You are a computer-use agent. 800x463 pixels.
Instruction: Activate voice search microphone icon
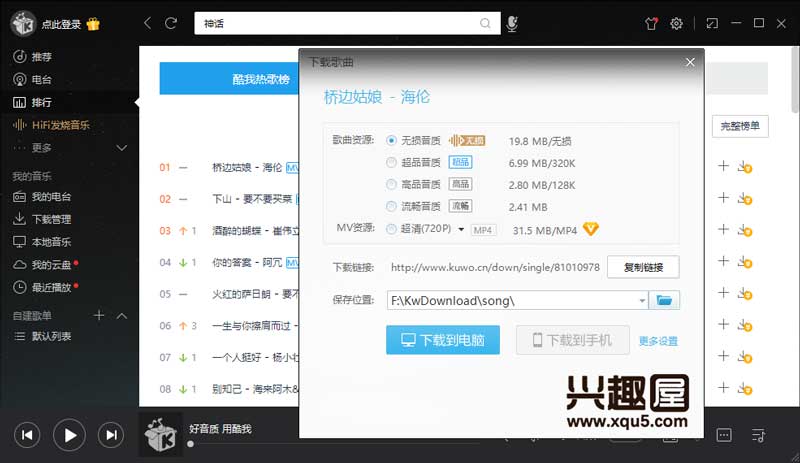512,23
